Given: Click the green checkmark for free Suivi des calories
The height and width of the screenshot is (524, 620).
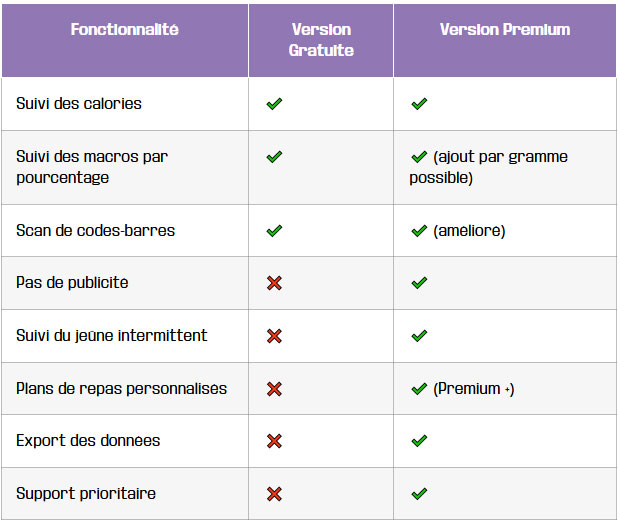Looking at the screenshot, I should [x=274, y=104].
